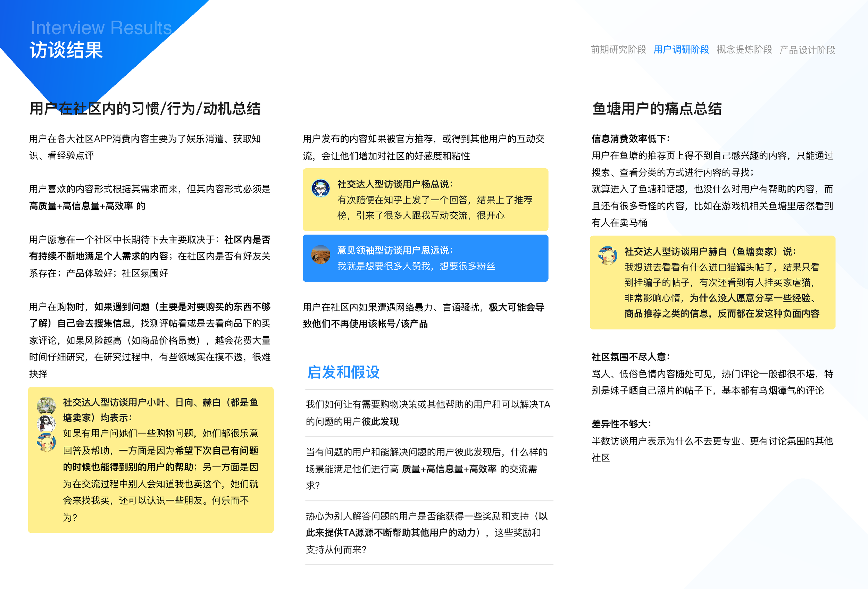This screenshot has width=868, height=589.
Task: Click subheading 信息消费效率低下：
Action: tap(631, 139)
